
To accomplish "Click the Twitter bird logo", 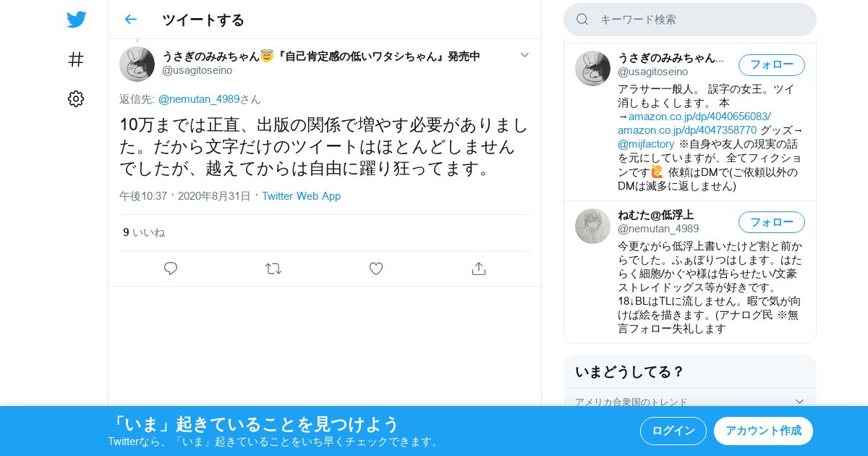I will point(76,20).
